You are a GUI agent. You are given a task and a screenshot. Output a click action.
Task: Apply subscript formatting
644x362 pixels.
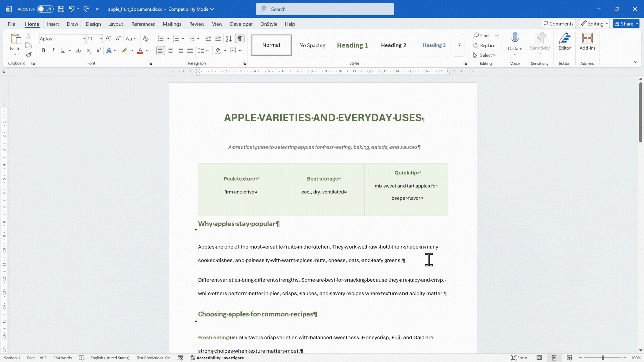[x=89, y=51]
